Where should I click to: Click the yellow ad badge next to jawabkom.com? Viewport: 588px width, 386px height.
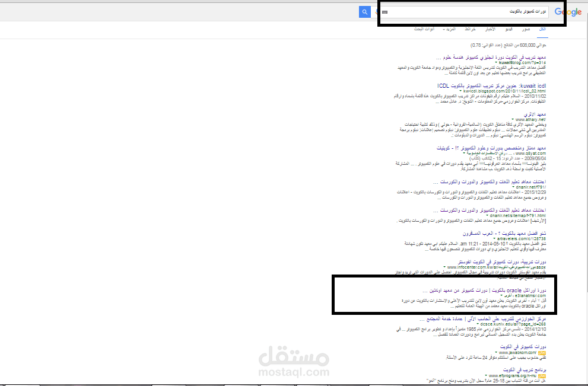542,353
